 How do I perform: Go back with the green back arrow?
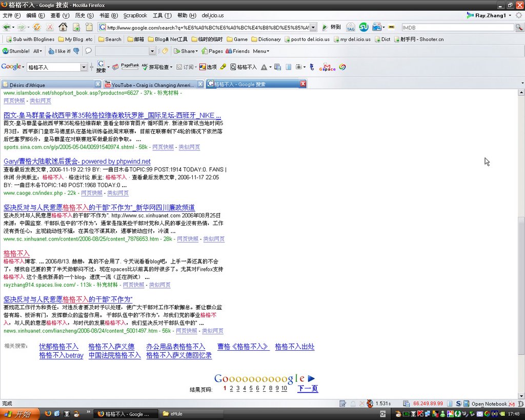pyautogui.click(x=6, y=27)
